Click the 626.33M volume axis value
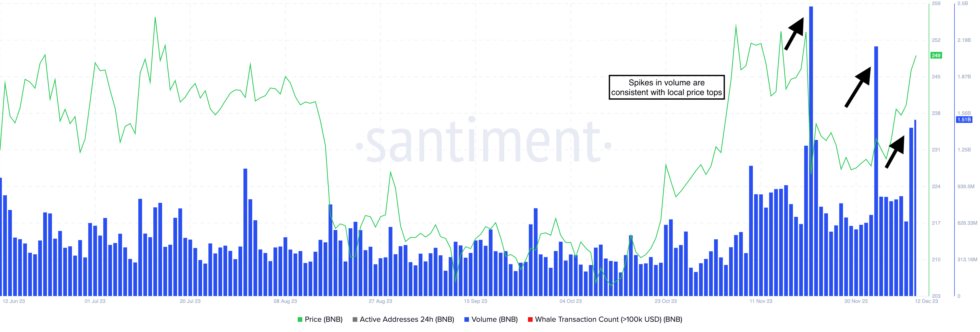This screenshot has width=980, height=332. point(967,223)
